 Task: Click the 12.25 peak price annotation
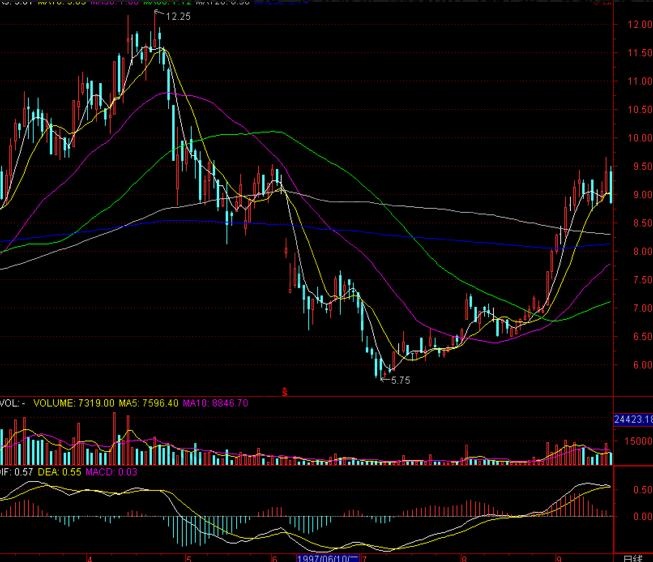tap(178, 17)
